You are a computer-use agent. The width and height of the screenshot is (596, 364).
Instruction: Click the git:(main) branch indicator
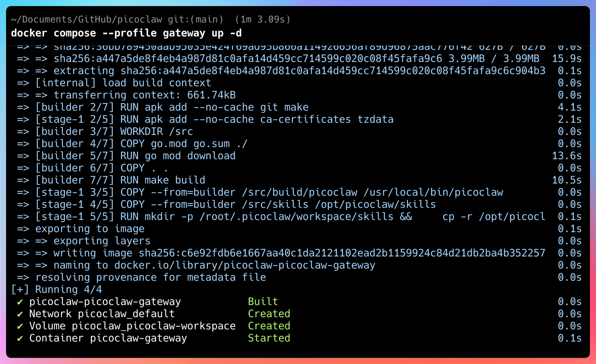(195, 19)
